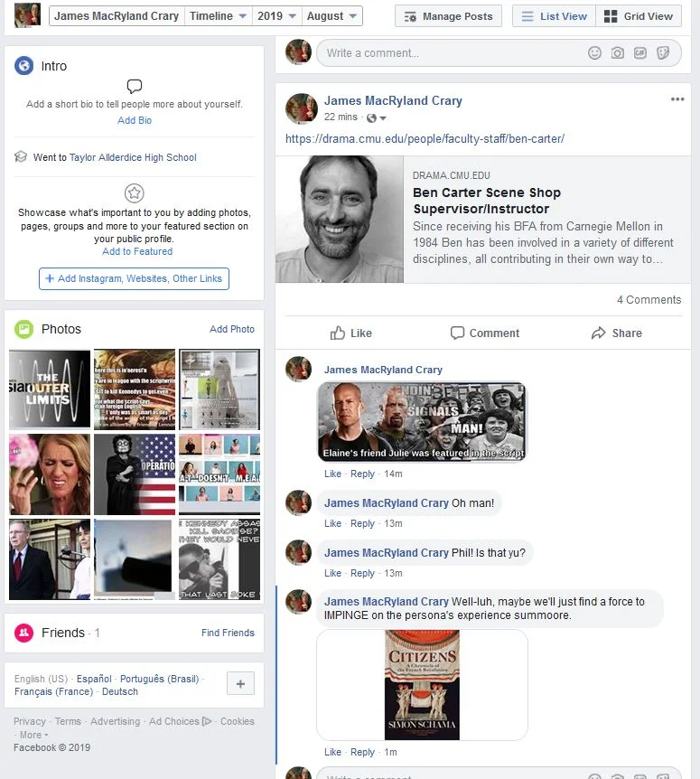Click Find Friends link
Image resolution: width=700 pixels, height=779 pixels.
tap(228, 633)
